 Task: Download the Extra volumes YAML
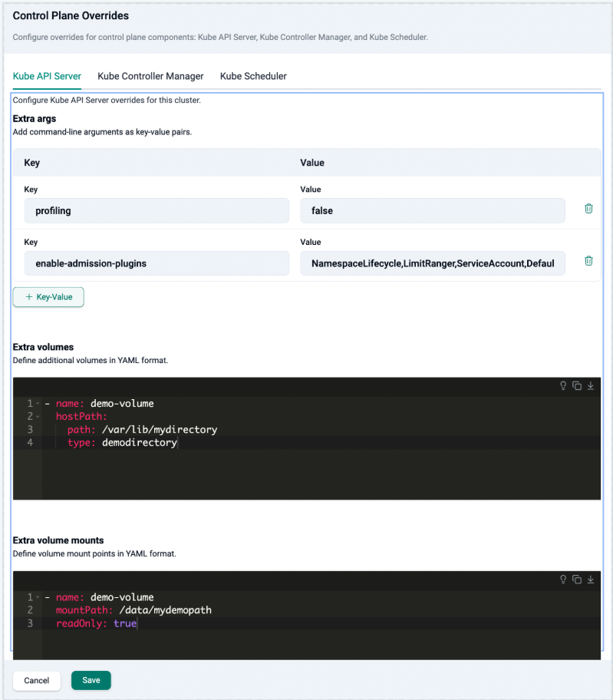click(x=591, y=386)
